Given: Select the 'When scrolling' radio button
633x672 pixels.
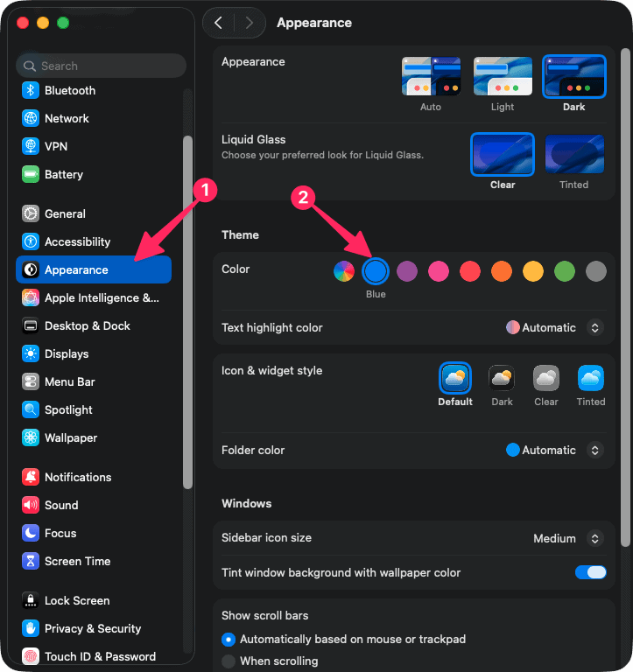Looking at the screenshot, I should point(229,661).
